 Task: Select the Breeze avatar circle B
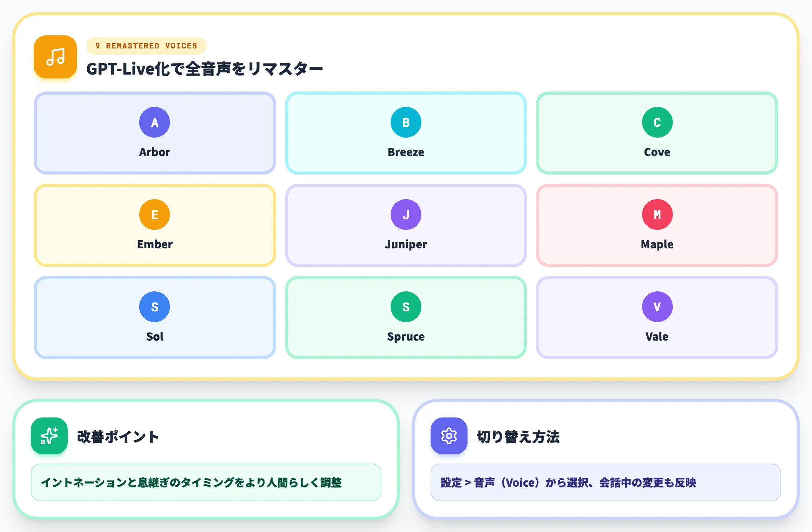point(406,122)
